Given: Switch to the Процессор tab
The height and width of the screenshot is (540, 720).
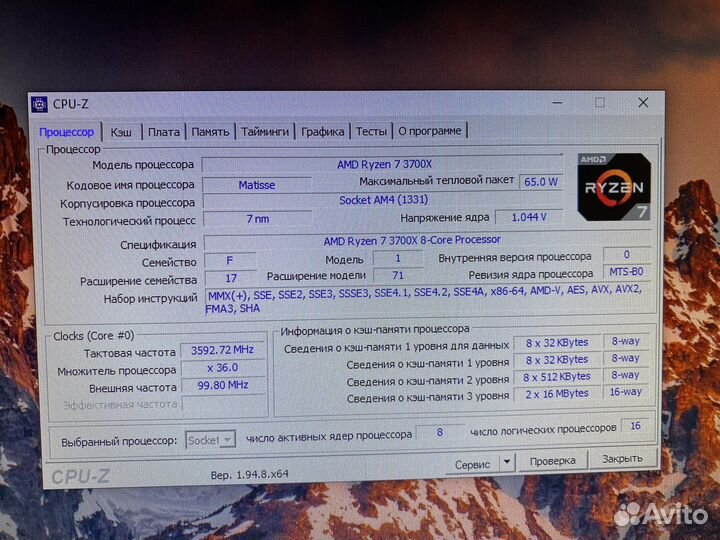Looking at the screenshot, I should [67, 132].
